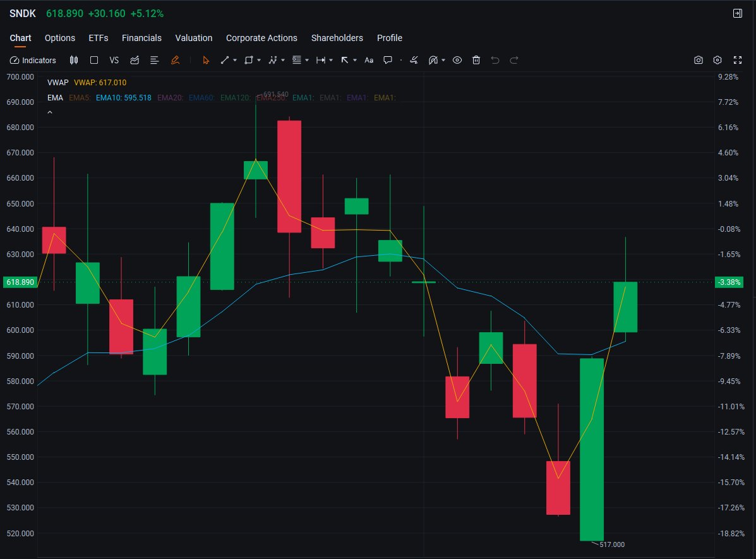The height and width of the screenshot is (559, 756).
Task: Open chart settings gear
Action: coord(717,60)
